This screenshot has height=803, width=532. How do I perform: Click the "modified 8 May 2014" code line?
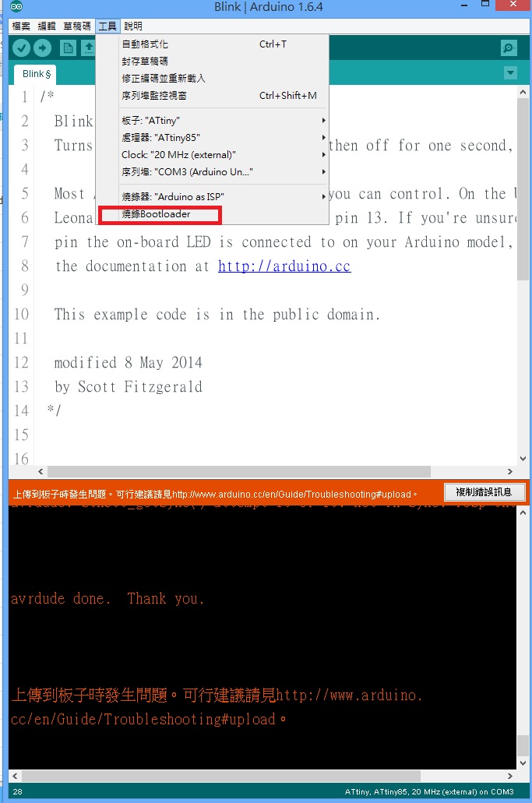click(x=128, y=363)
